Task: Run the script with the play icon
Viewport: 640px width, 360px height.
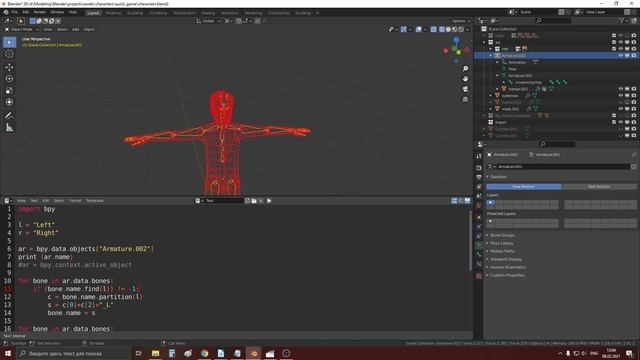Action: [x=269, y=201]
